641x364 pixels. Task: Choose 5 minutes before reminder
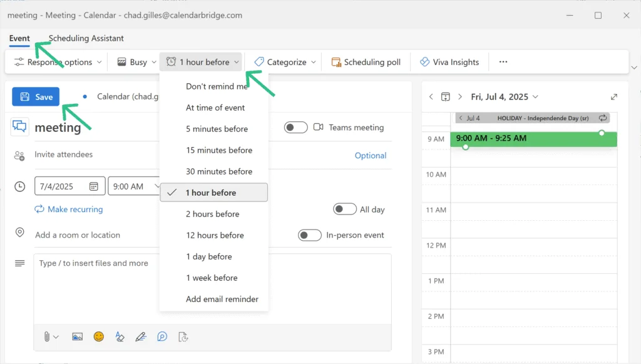pyautogui.click(x=214, y=129)
